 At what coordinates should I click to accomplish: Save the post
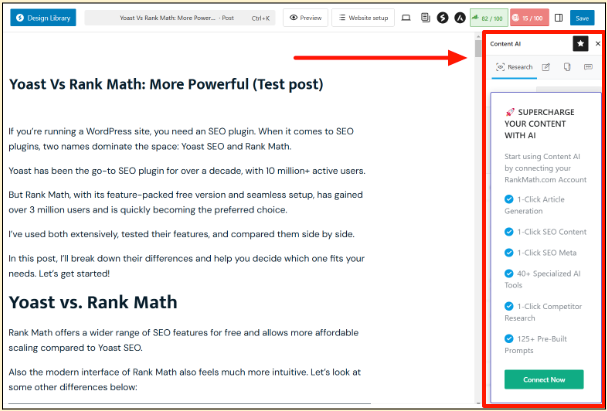point(582,18)
